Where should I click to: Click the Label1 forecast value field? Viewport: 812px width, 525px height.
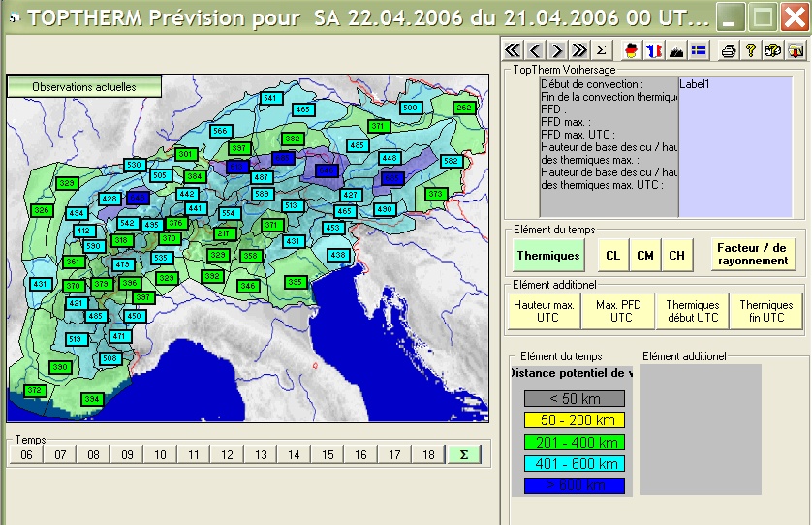coord(735,147)
